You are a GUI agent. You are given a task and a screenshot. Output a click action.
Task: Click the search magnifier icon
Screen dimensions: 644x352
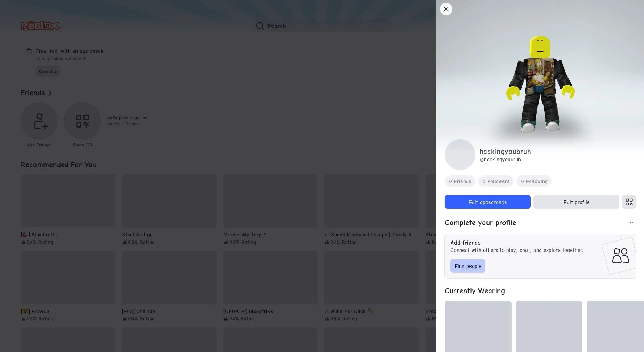click(x=260, y=26)
